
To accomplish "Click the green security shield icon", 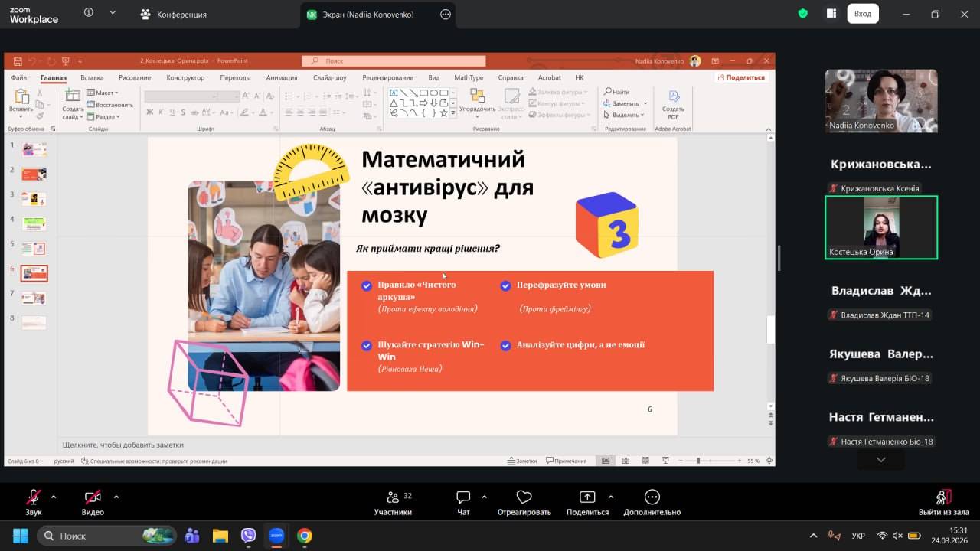I will click(802, 14).
